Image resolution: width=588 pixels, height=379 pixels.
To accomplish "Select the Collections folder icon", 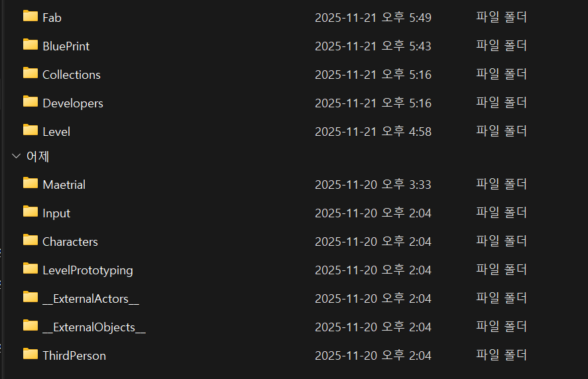I will 30,73.
